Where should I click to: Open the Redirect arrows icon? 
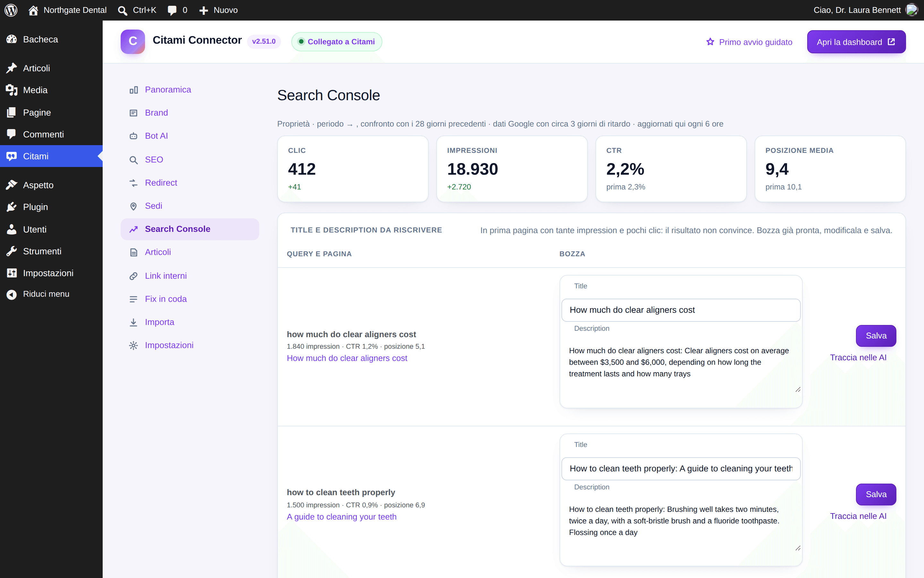133,183
